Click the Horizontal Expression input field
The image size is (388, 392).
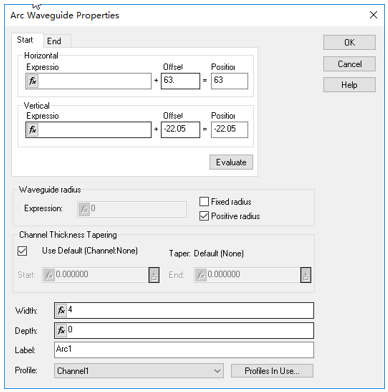[x=88, y=81]
